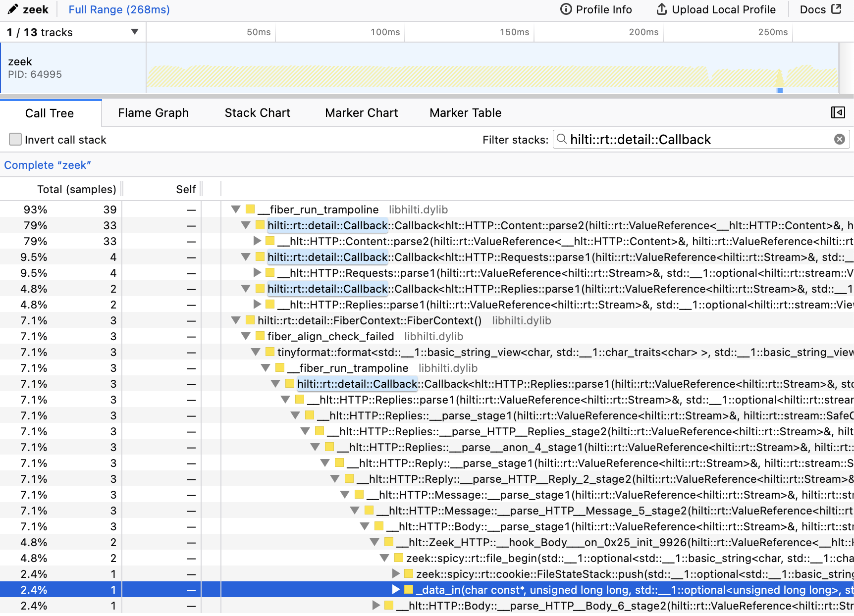Switch to the Flame Graph tab
The image size is (854, 616).
tap(154, 113)
